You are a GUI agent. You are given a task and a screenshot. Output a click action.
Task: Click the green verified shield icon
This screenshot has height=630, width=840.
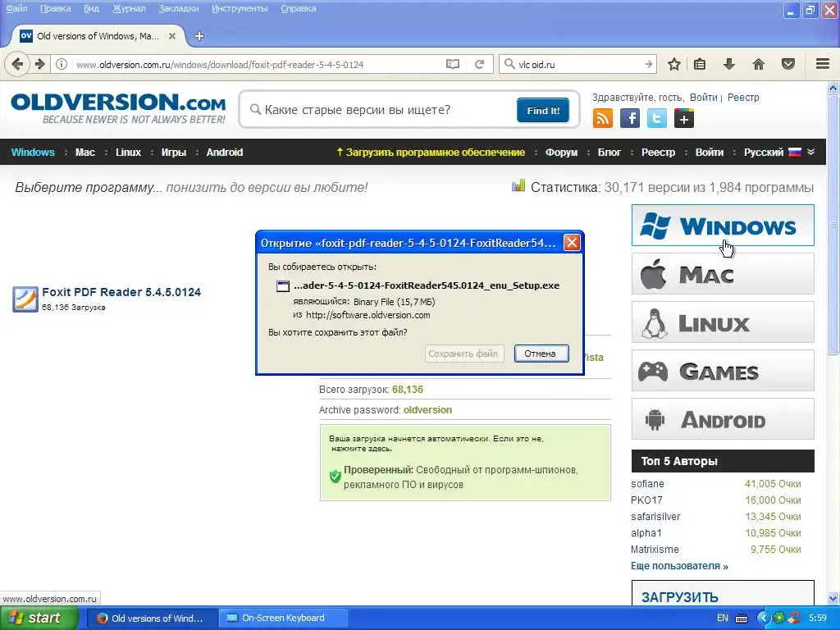336,477
